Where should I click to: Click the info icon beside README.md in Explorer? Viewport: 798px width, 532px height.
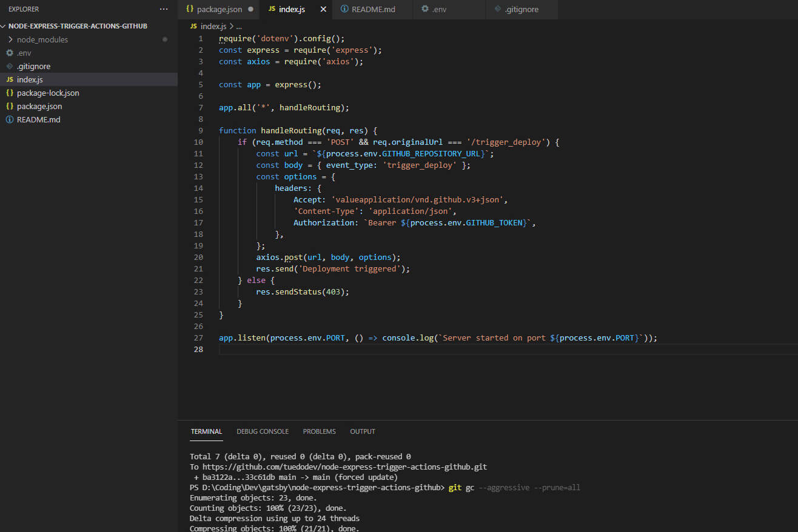[10, 119]
